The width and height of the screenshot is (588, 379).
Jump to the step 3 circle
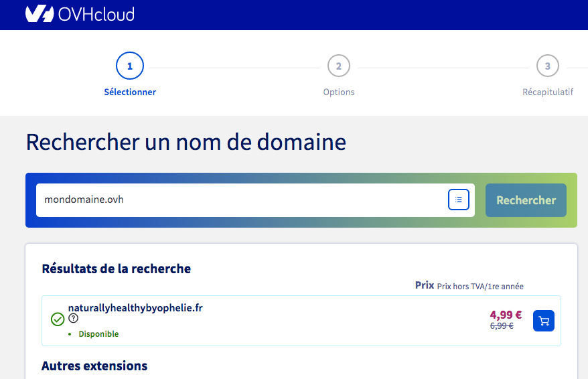[548, 66]
